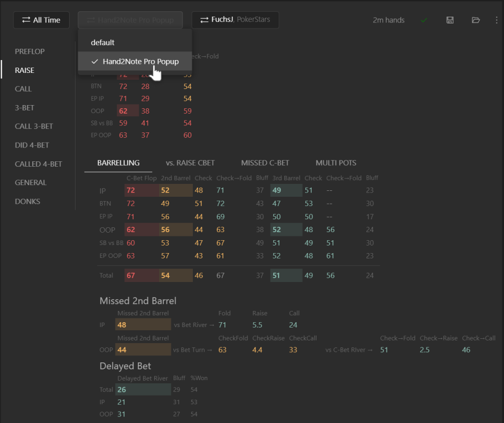The height and width of the screenshot is (423, 504).
Task: Go to the MULTI POTS tab
Action: click(x=336, y=163)
